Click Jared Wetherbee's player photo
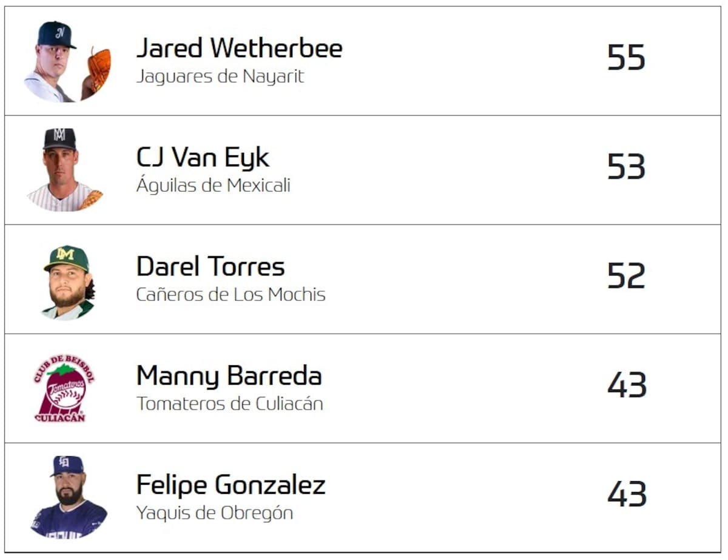The width and height of the screenshot is (728, 560). coord(66,61)
